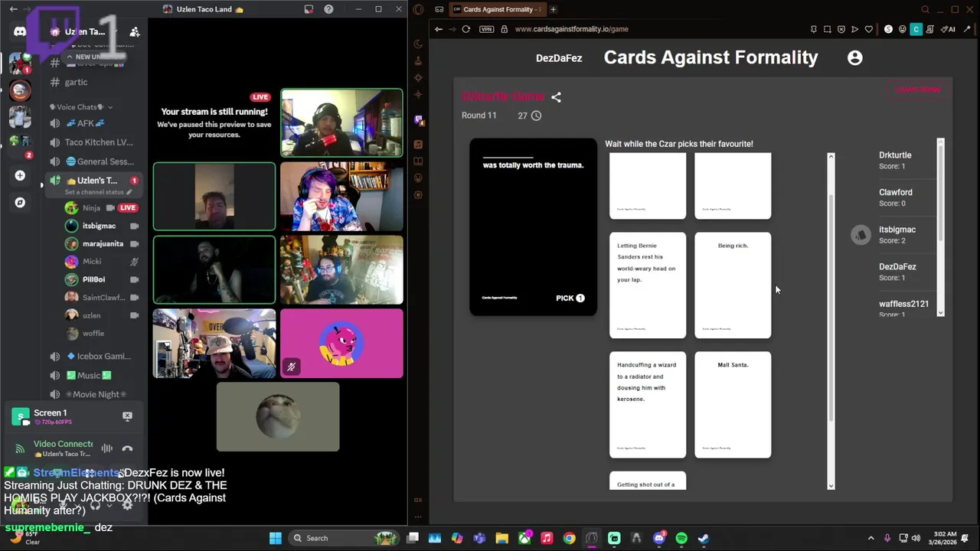Image resolution: width=980 pixels, height=551 pixels.
Task: Show hidden system tray icons chevron
Action: pyautogui.click(x=871, y=538)
